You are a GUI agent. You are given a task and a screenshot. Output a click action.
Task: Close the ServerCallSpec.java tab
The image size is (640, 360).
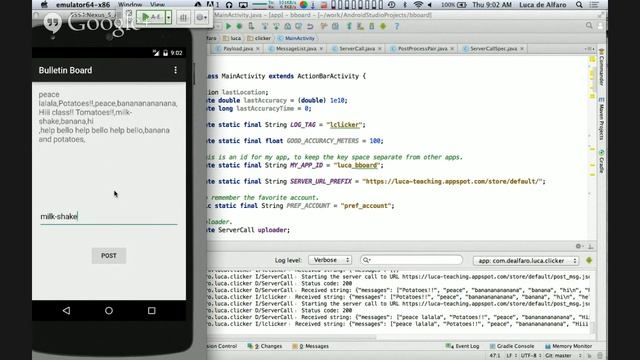point(522,49)
